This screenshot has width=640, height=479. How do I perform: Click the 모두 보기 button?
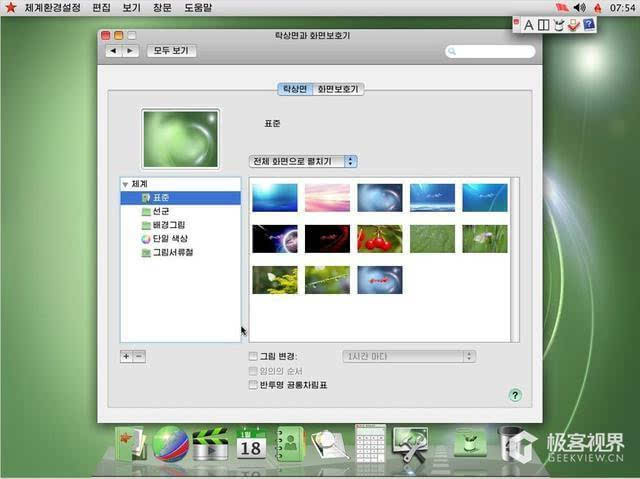(x=172, y=50)
